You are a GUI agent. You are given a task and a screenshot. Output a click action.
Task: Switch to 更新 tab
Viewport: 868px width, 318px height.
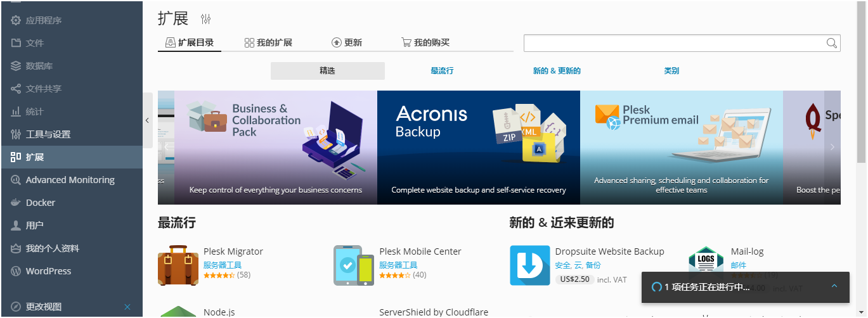point(347,43)
